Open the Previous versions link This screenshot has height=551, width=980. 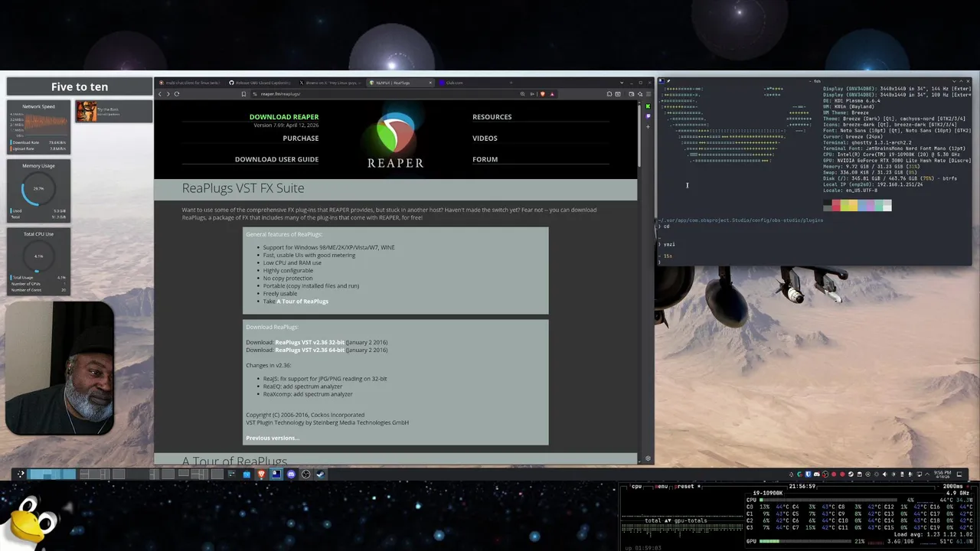(273, 438)
